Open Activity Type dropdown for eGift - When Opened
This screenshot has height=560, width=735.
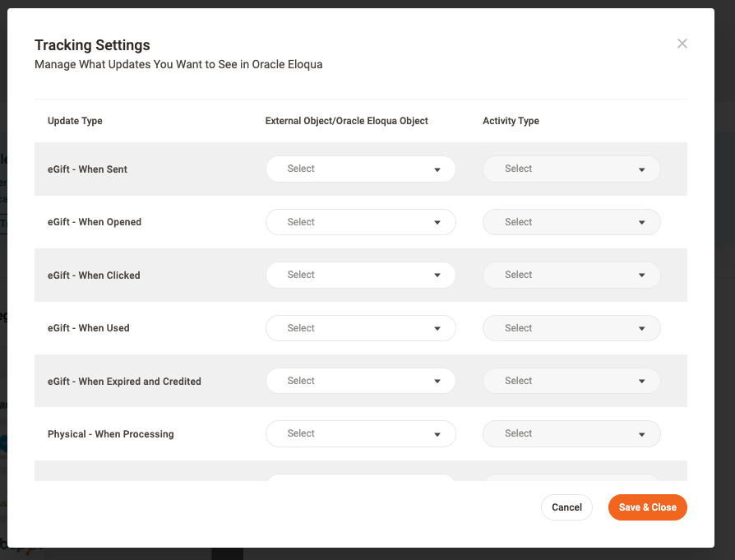(571, 222)
